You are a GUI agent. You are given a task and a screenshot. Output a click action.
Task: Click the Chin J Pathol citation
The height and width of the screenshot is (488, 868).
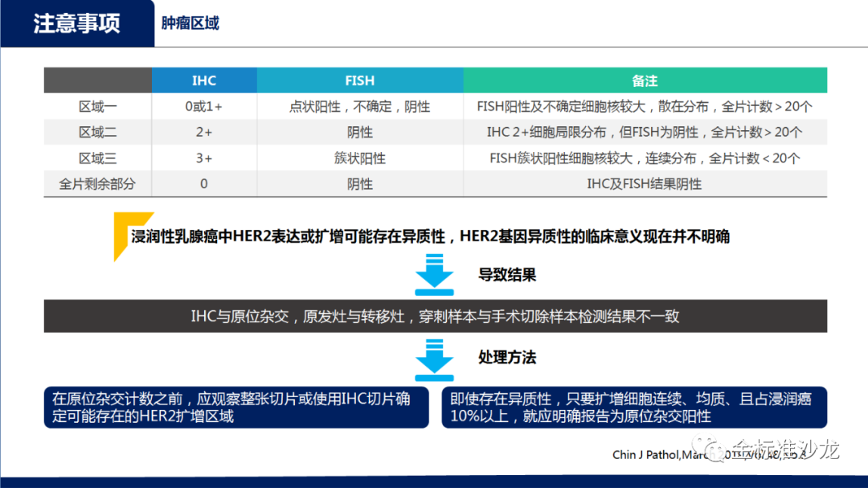[x=709, y=455]
